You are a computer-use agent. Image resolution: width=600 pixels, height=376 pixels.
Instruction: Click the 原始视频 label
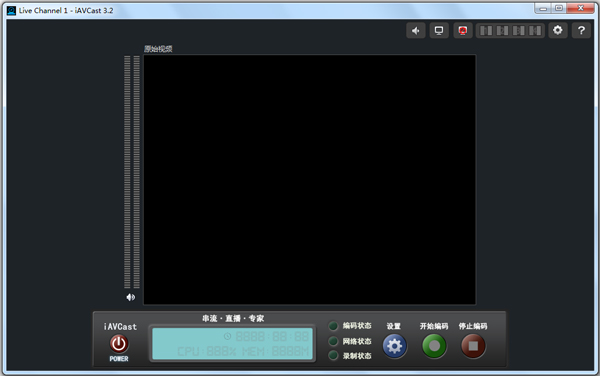158,49
